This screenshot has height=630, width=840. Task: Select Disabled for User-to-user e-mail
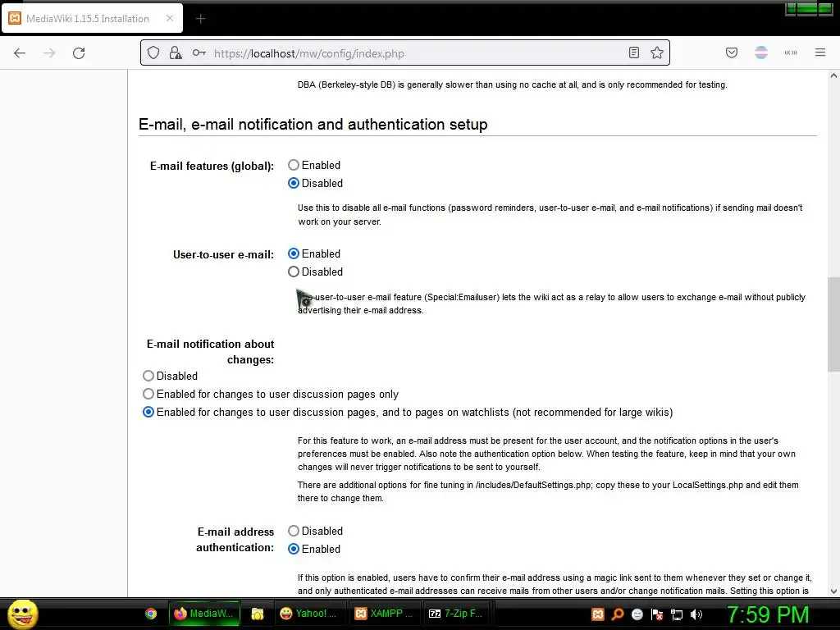294,272
